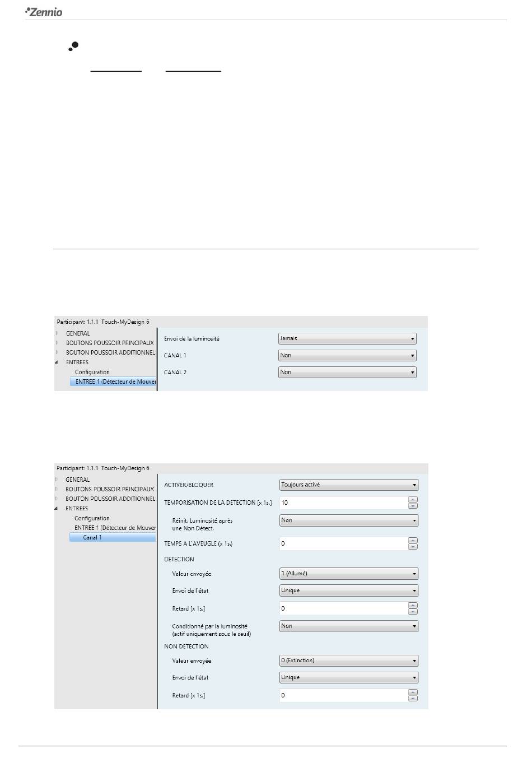Select ENTREE 1 item above Canal 1 in tree
The height and width of the screenshot is (777, 532).
point(115,528)
